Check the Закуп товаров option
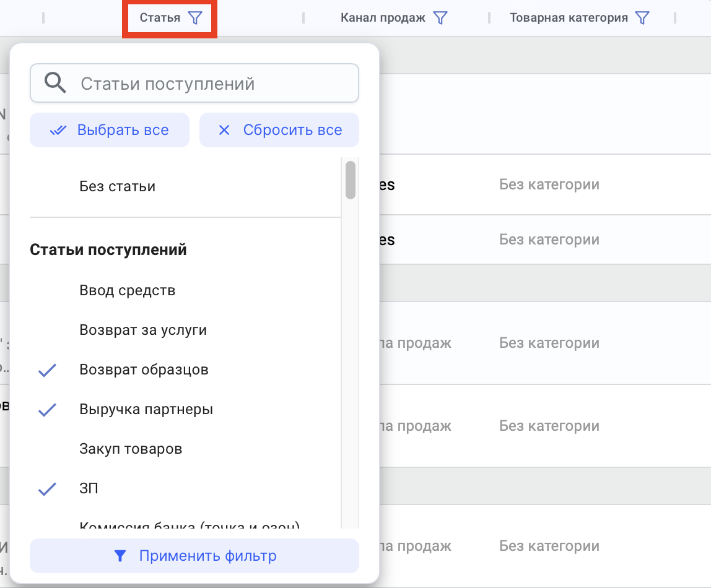 131,449
